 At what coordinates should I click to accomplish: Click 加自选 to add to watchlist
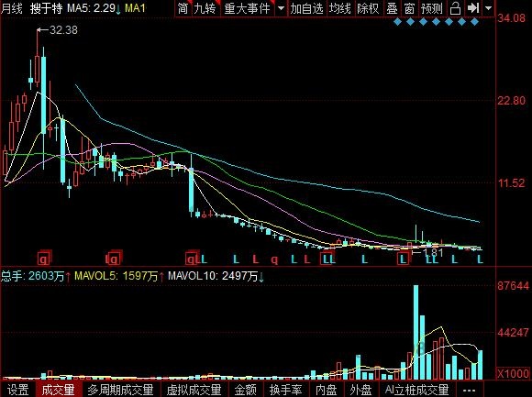click(x=306, y=8)
